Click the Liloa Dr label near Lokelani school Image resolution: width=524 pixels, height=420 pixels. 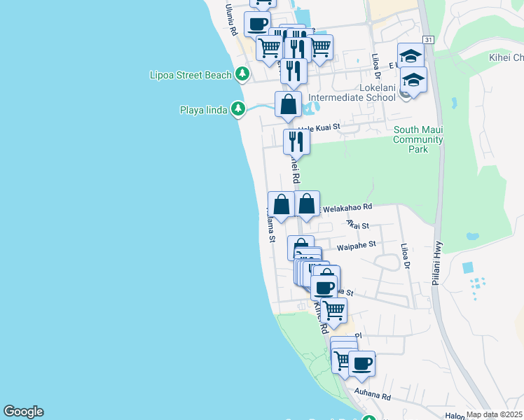click(x=376, y=66)
